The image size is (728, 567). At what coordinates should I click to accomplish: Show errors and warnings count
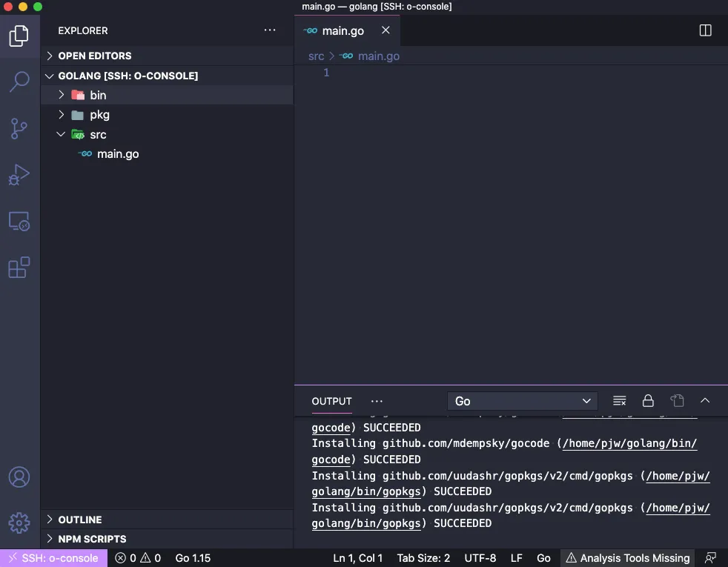[138, 557]
